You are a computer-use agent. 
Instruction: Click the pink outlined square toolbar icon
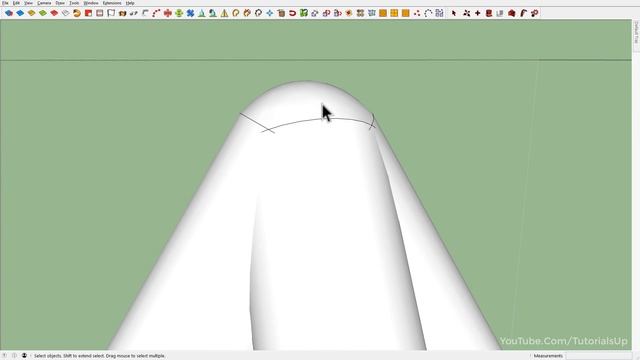tap(100, 13)
